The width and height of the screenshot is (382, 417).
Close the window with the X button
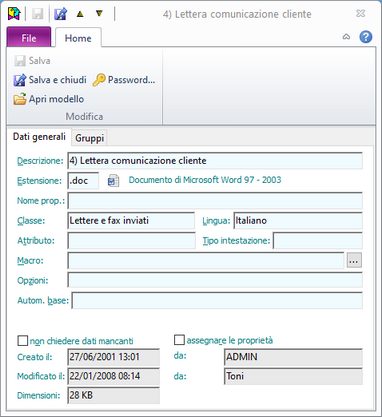point(361,14)
